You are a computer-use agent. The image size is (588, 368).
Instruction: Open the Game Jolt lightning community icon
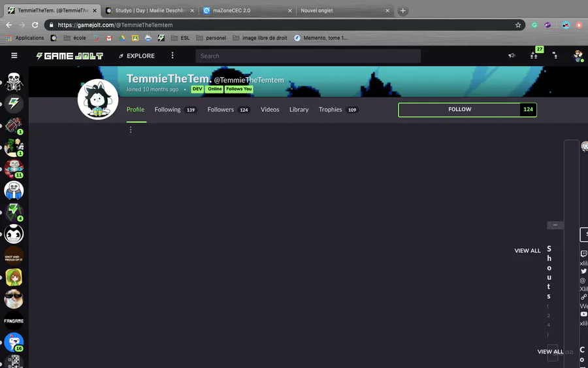[14, 103]
